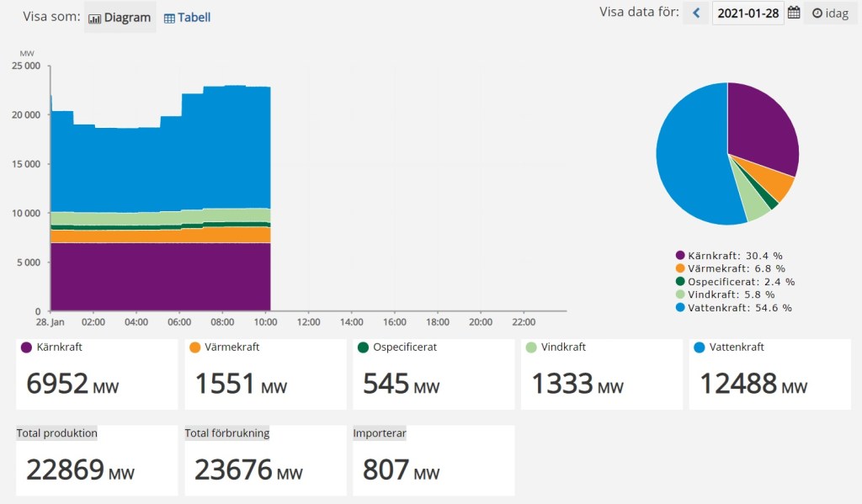The image size is (862, 504).
Task: Select the Vattenkraft 12488 MW card
Action: coord(769,374)
